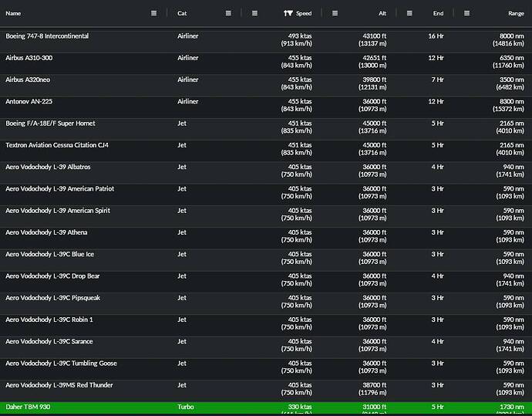Open the Name column menu icon

pos(153,13)
